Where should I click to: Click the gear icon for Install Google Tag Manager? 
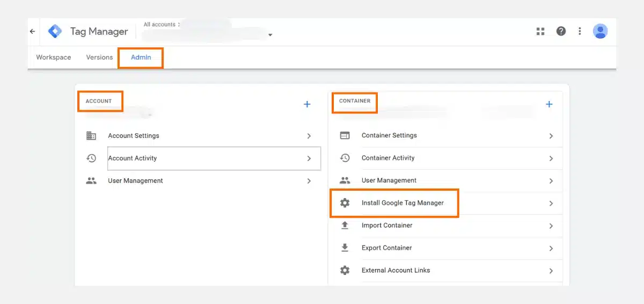[x=345, y=203]
